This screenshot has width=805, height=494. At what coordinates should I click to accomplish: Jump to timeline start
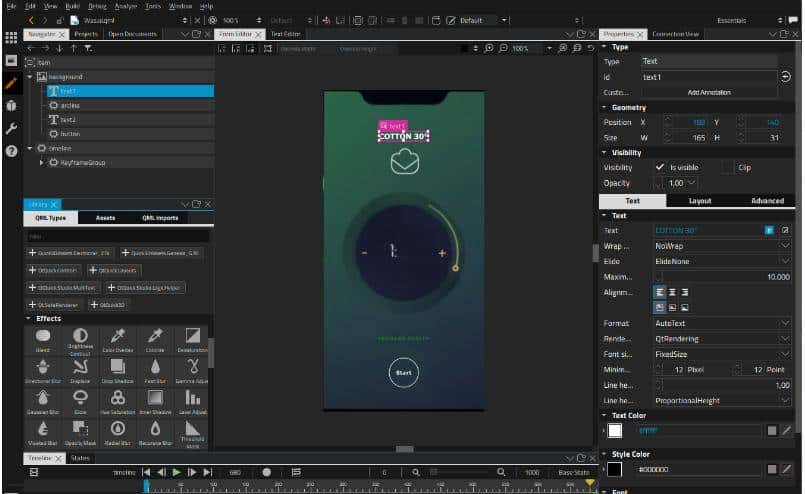146,472
